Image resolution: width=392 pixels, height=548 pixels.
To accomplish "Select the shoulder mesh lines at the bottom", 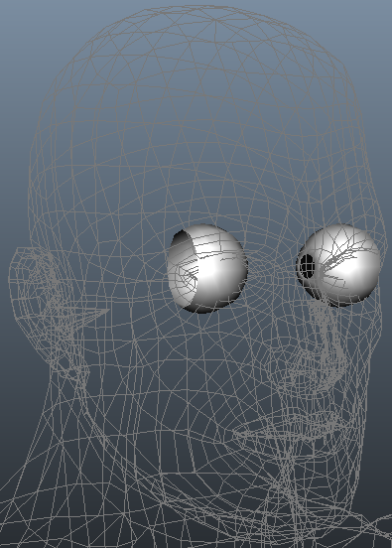I will 196,531.
